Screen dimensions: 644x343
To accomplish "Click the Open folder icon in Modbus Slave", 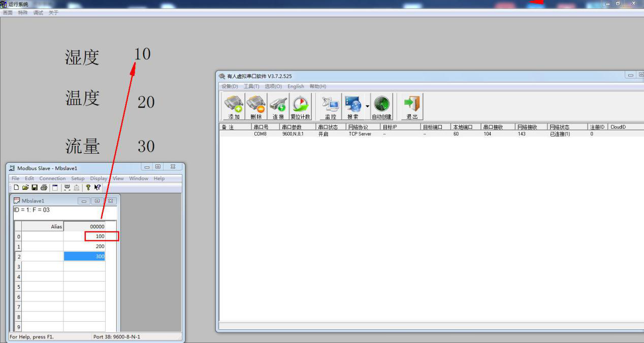I will [x=25, y=188].
